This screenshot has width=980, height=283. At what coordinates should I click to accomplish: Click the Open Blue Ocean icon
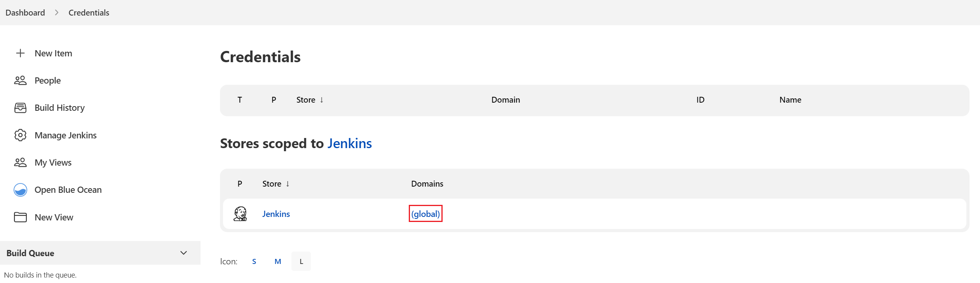coord(20,190)
